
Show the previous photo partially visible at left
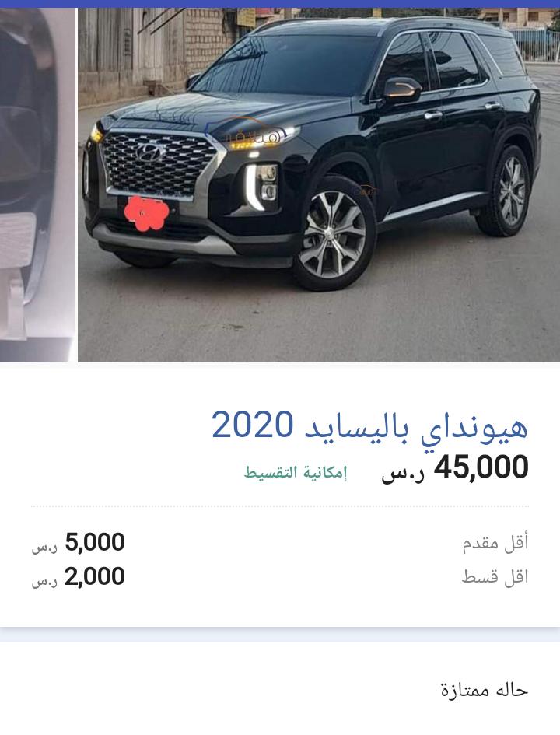coord(37,184)
